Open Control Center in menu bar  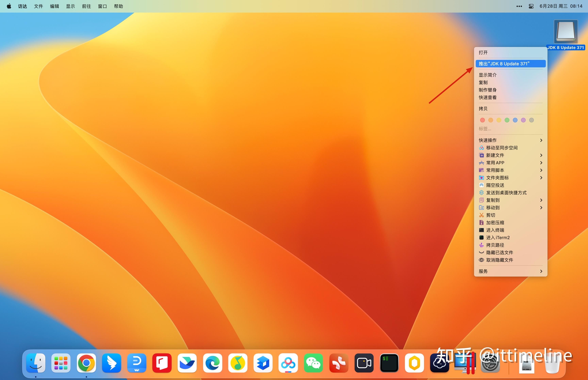pyautogui.click(x=531, y=6)
